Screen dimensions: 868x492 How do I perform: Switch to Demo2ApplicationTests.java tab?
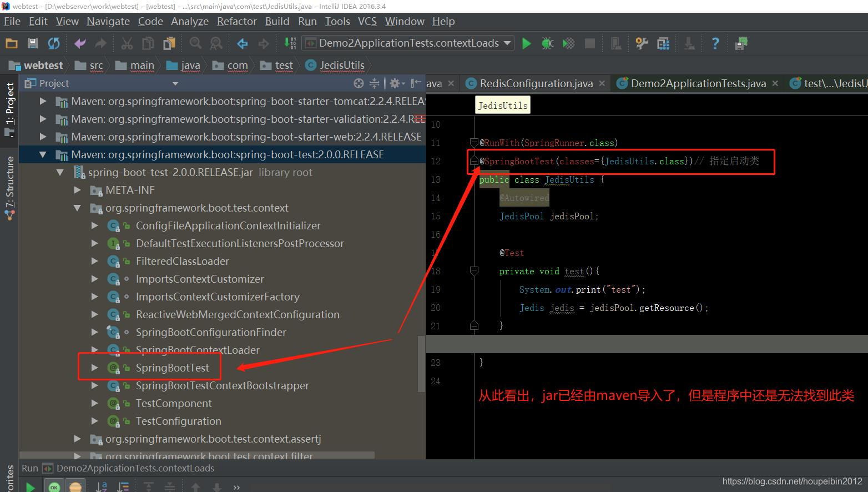click(698, 83)
